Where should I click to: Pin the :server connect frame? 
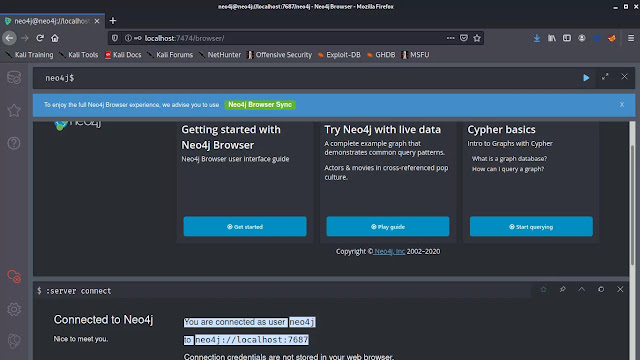[563, 289]
